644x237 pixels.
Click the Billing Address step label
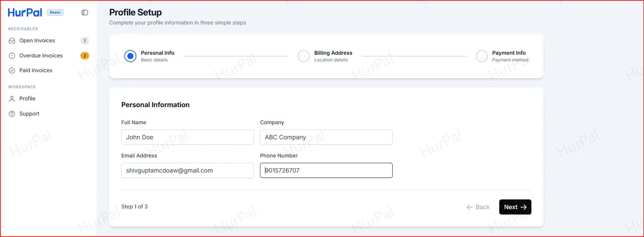[333, 53]
